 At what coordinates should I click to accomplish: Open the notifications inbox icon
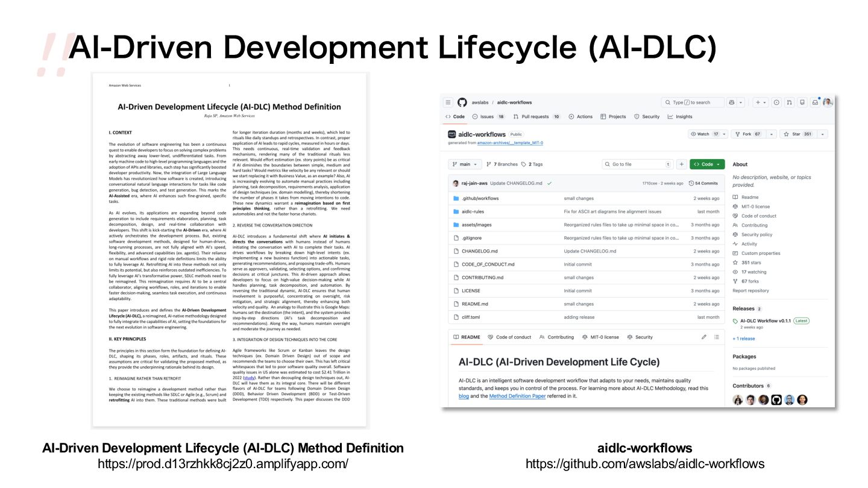pos(816,102)
